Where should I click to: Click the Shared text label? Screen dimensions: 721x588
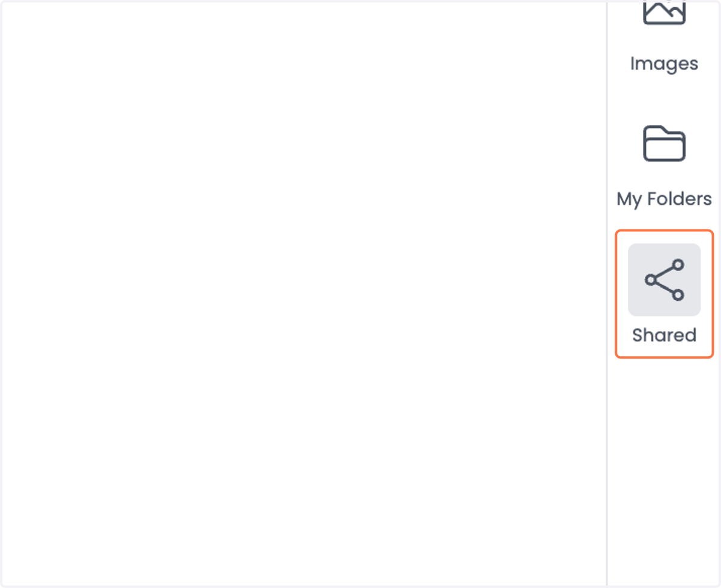coord(664,335)
